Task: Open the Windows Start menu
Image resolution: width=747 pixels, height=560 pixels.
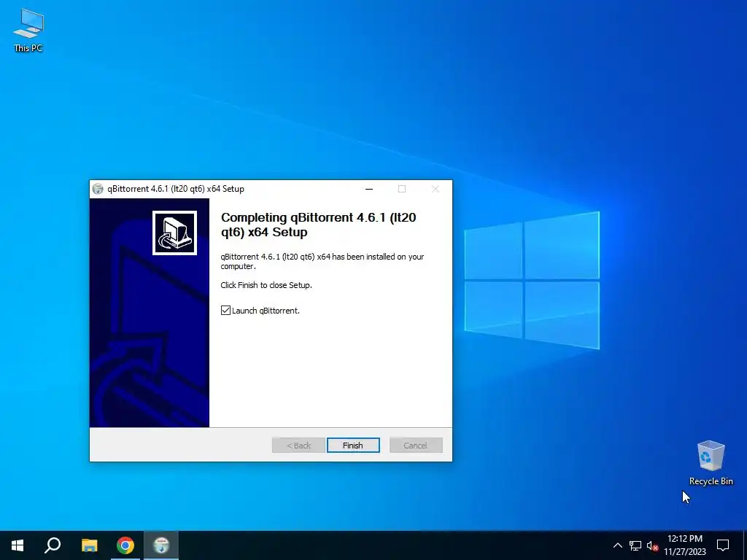Action: point(18,545)
